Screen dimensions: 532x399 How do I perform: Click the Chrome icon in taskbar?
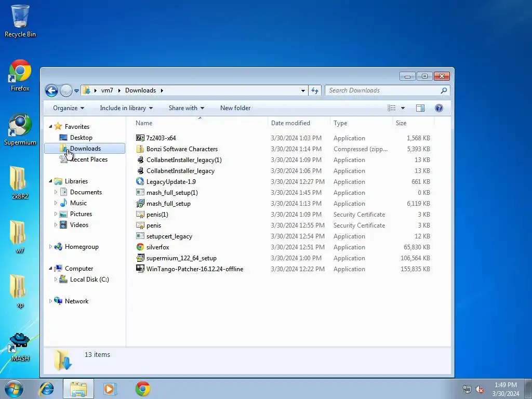[143, 389]
